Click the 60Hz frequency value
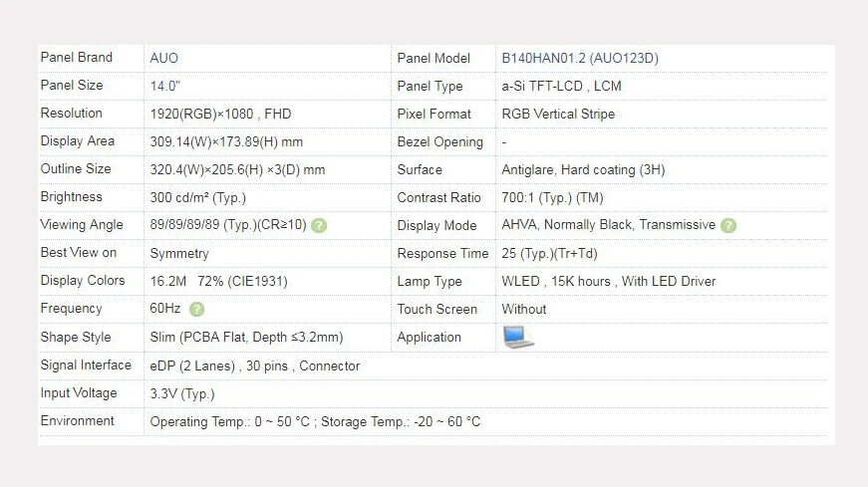This screenshot has height=487, width=868. click(x=165, y=309)
